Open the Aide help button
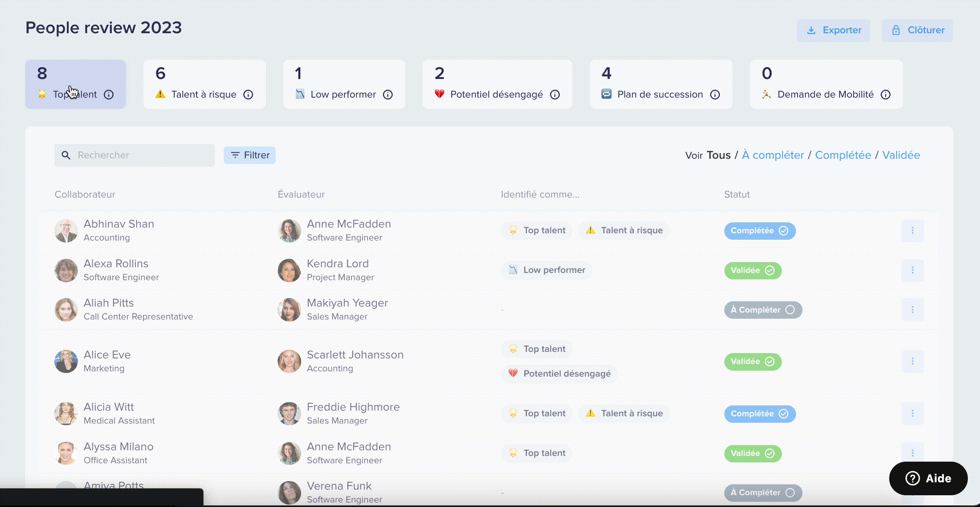 pos(929,478)
